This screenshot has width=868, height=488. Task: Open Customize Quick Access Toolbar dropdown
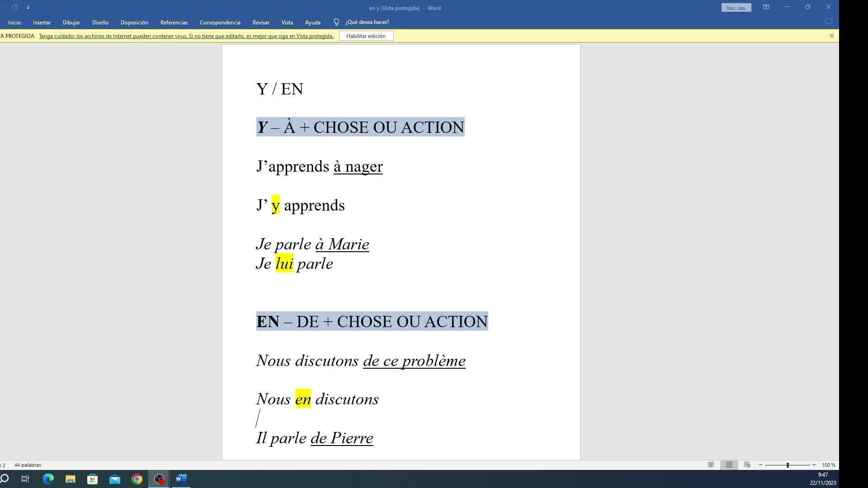28,8
